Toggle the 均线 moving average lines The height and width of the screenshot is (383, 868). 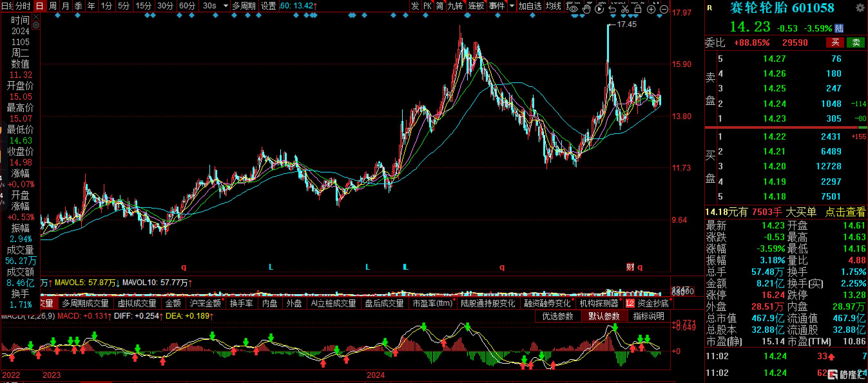(553, 6)
